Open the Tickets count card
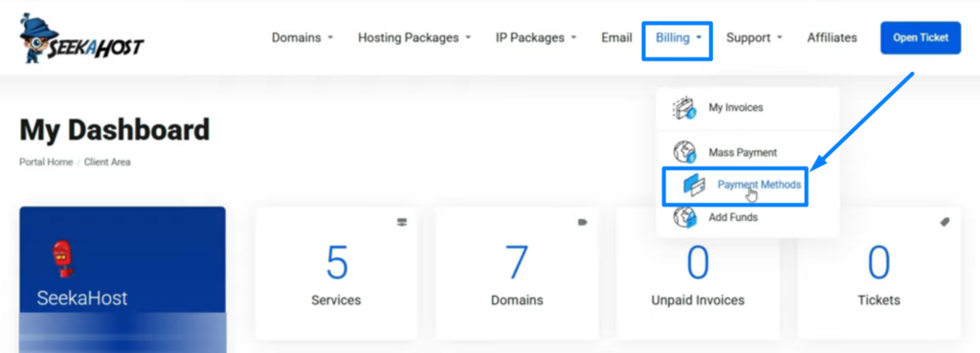The image size is (980, 353). pyautogui.click(x=879, y=274)
